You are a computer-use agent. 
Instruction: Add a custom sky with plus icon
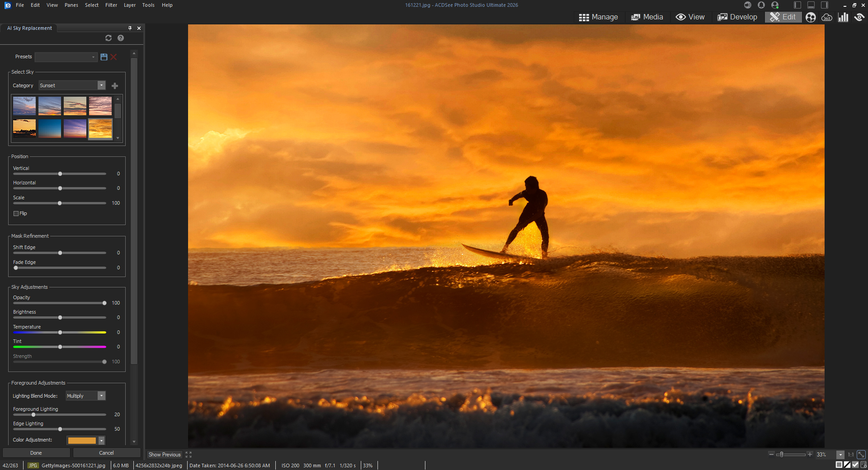115,86
